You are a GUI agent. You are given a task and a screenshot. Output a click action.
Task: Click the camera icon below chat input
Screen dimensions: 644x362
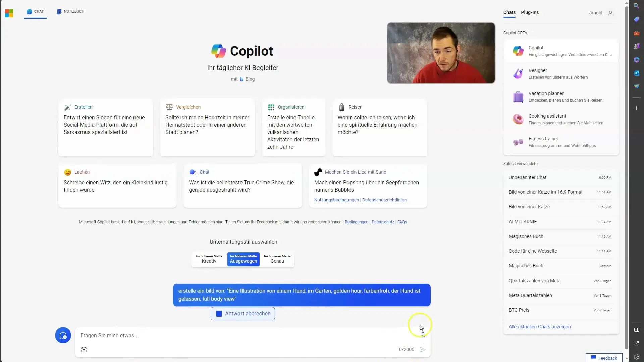click(x=84, y=350)
